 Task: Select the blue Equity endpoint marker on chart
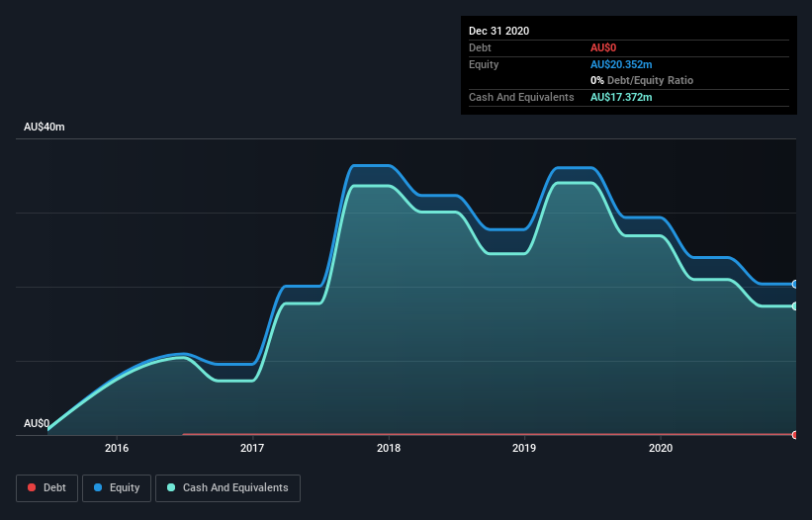tap(795, 284)
